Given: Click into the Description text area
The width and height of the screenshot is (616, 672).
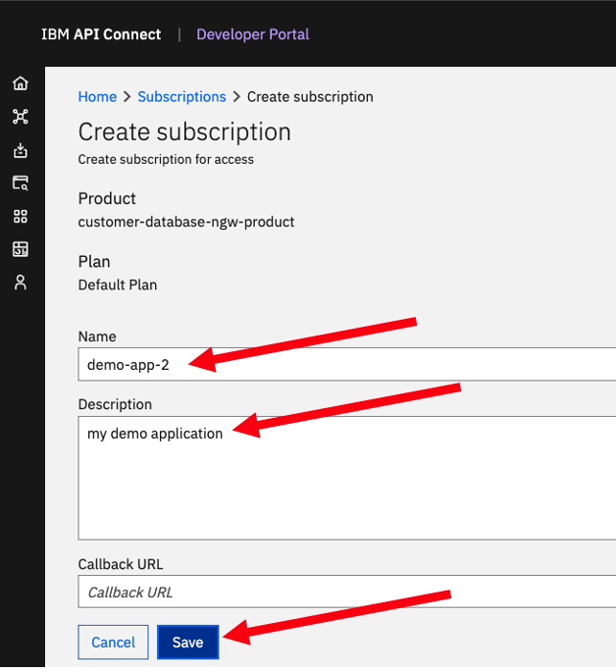Looking at the screenshot, I should [347, 478].
